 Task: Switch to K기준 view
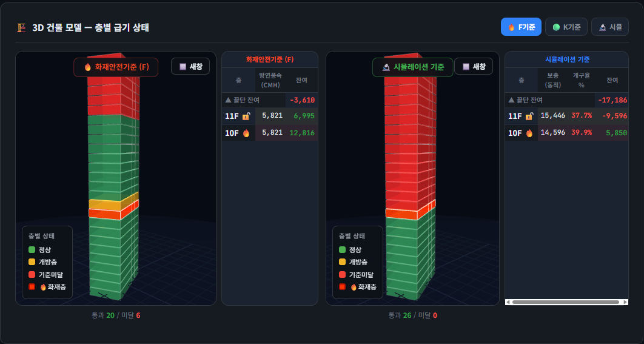[x=566, y=27]
